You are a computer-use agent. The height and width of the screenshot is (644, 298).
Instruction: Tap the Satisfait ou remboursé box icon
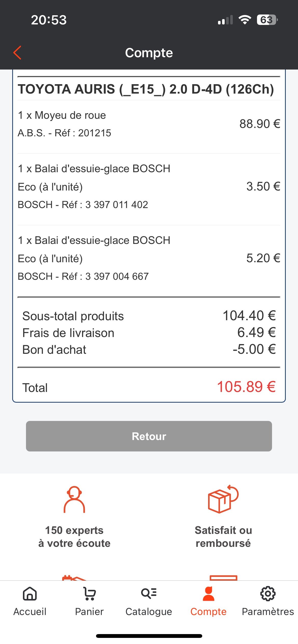point(223,499)
